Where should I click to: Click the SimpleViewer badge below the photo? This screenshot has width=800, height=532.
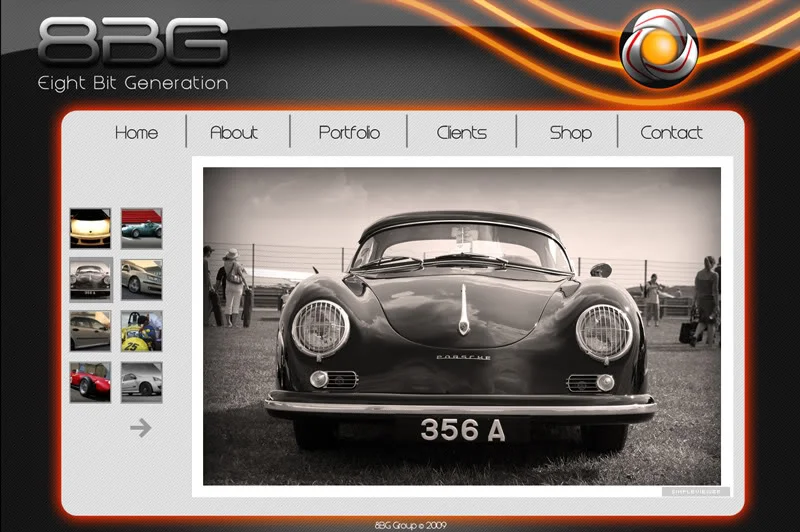(696, 492)
